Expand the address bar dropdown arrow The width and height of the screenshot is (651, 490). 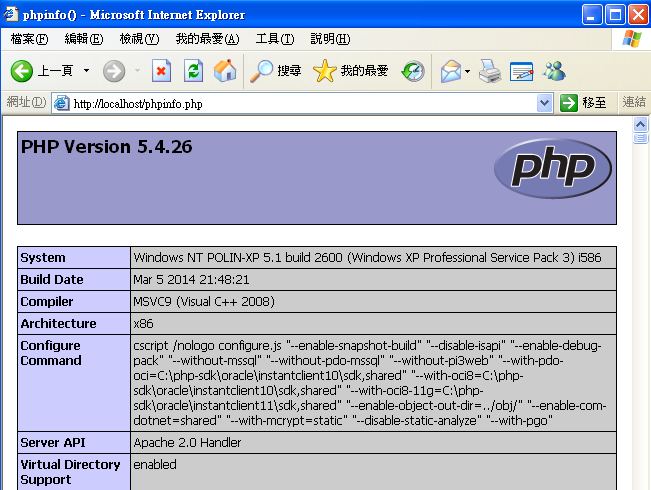point(545,103)
